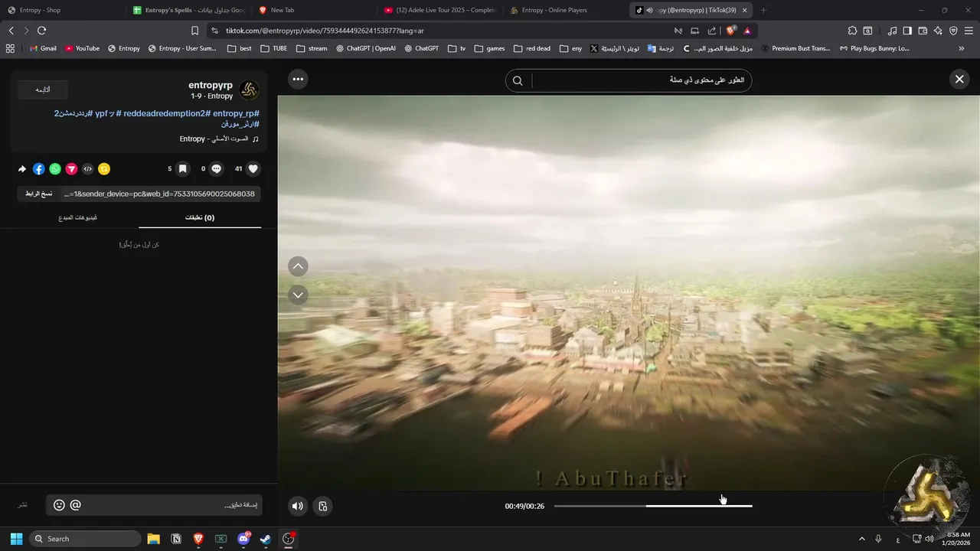Open comments via the speech bubble icon
Screen dimensions: 980x551
[217, 169]
